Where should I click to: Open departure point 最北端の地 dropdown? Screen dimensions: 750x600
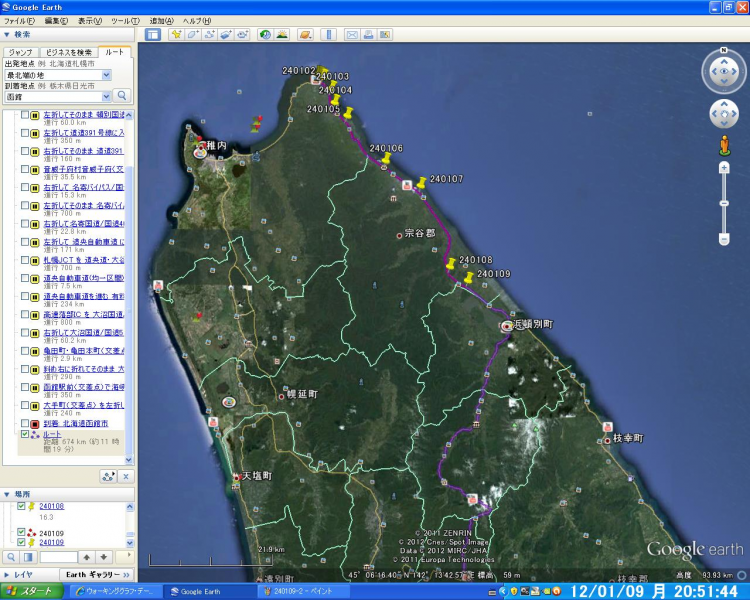pos(106,75)
